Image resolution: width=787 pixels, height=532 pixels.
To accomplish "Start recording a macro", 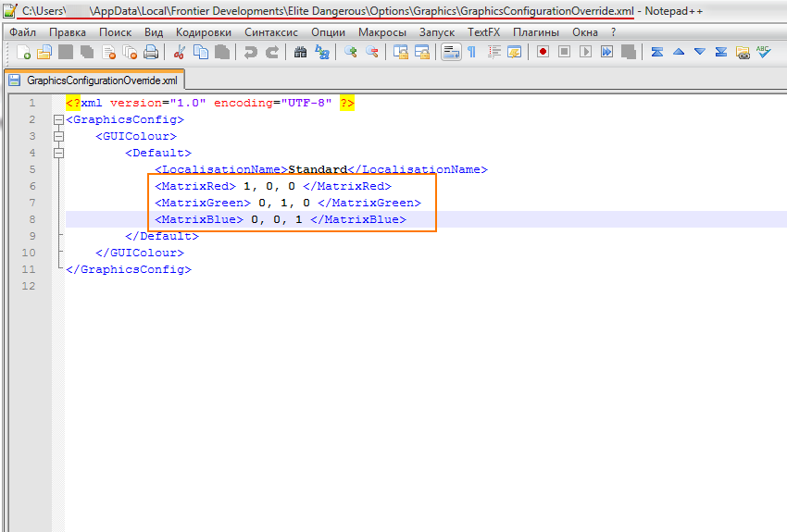I will click(x=543, y=52).
